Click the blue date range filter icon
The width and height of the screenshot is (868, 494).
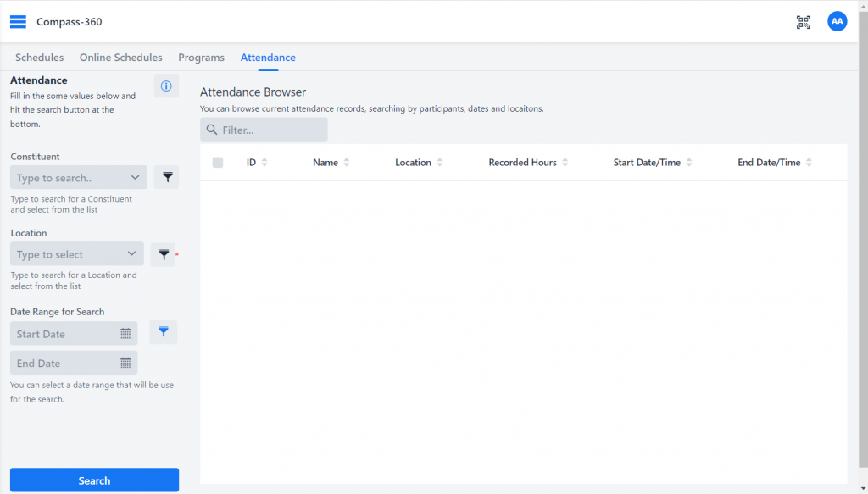(164, 332)
